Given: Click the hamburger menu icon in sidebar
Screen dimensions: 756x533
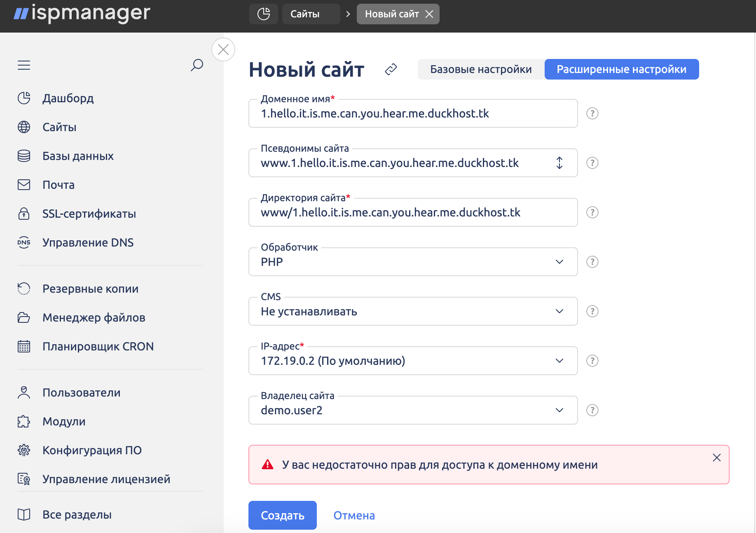Looking at the screenshot, I should (24, 65).
